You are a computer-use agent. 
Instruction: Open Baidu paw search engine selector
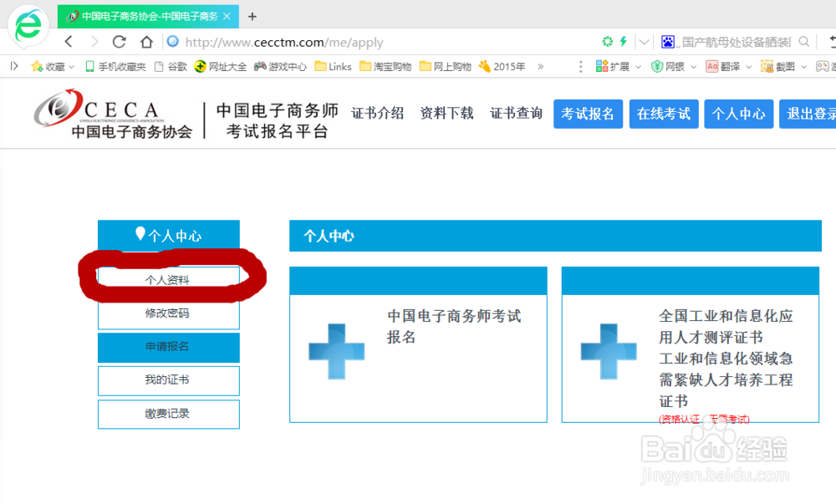668,42
